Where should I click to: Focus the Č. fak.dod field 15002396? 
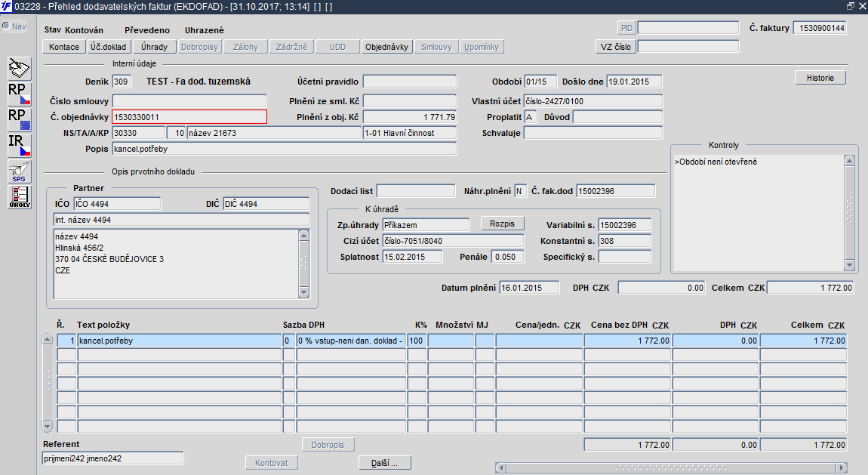[x=616, y=191]
